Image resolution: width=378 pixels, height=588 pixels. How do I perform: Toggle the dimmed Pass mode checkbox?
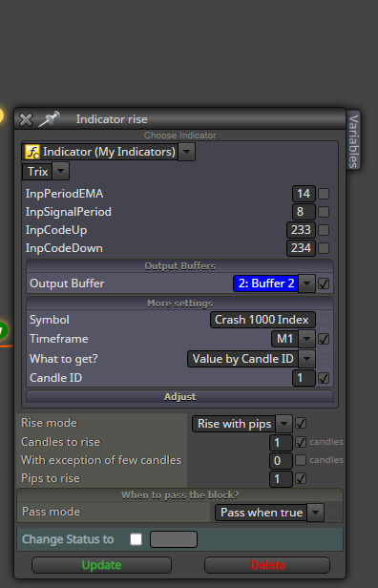pyautogui.click(x=332, y=513)
